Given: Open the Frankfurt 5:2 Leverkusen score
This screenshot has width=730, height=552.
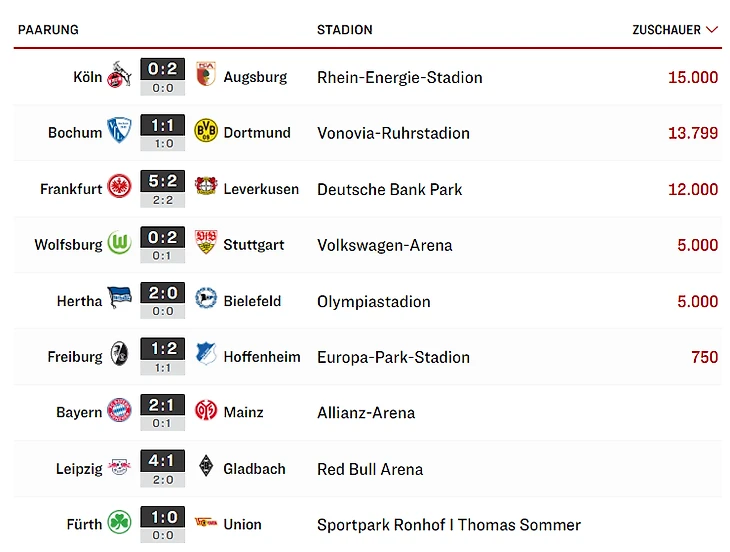Looking at the screenshot, I should pos(162,181).
